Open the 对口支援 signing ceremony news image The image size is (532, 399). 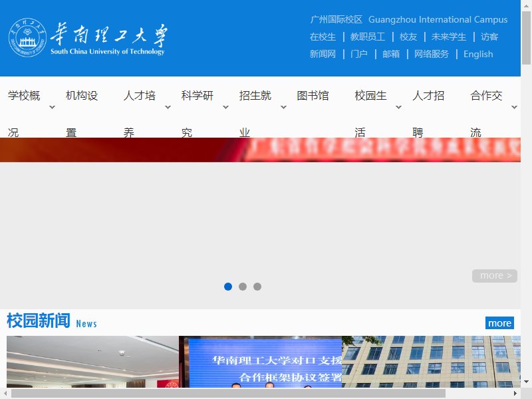260,362
